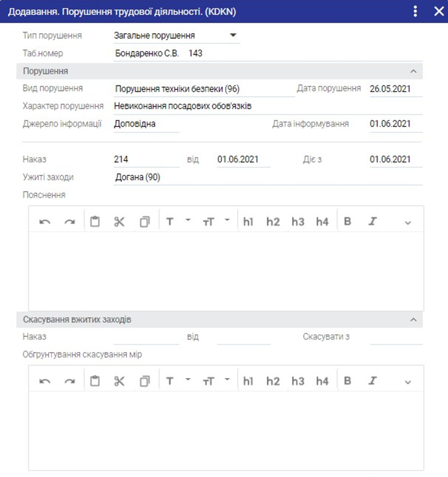Screen dimensions: 448x477
Task: Click the cut scissors icon in Пояснення editor
Action: [x=120, y=222]
